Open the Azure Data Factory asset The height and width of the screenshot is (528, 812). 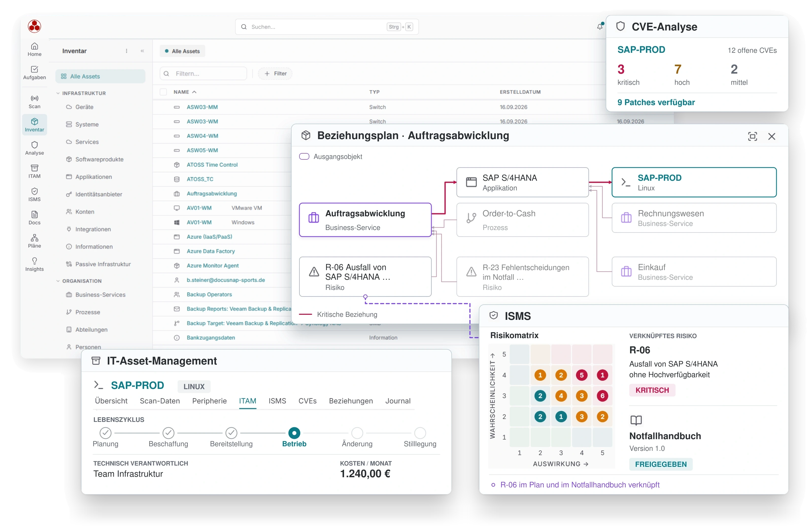point(211,251)
